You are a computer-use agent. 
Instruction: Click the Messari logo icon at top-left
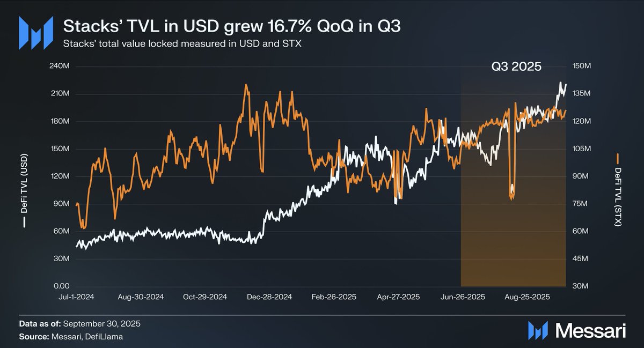(36, 33)
